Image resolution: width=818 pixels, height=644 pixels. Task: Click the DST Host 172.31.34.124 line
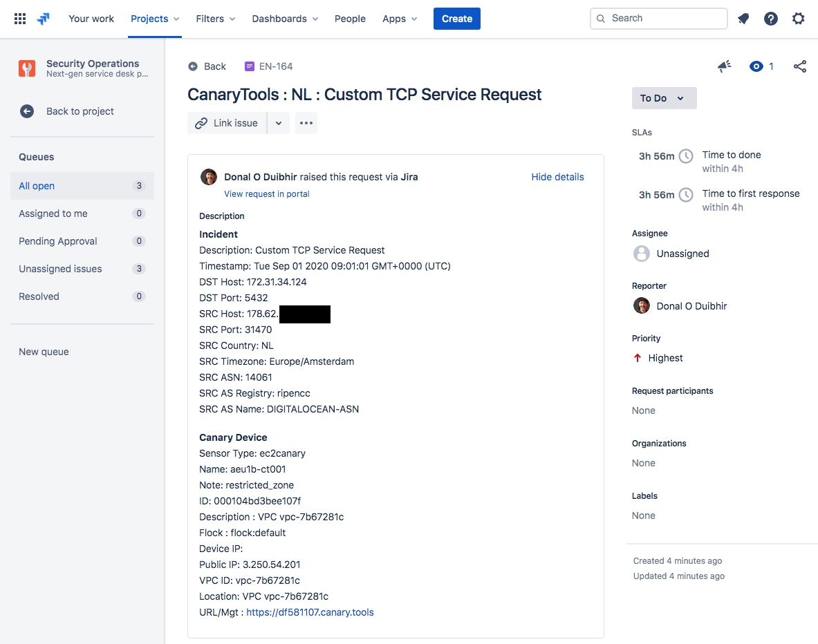(x=253, y=282)
